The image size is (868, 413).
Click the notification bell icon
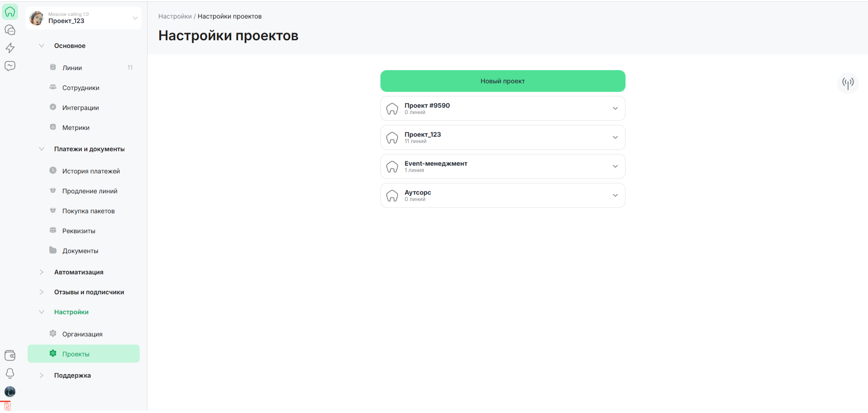pos(10,373)
